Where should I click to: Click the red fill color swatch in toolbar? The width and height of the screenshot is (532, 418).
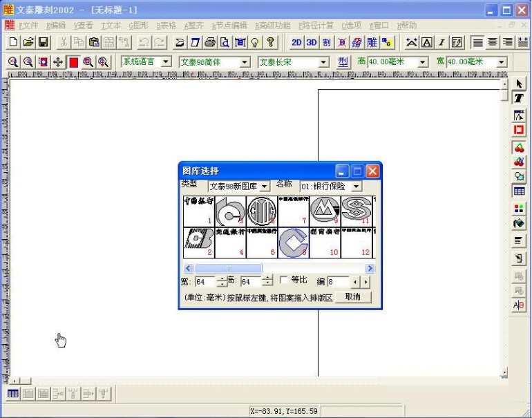[x=73, y=62]
